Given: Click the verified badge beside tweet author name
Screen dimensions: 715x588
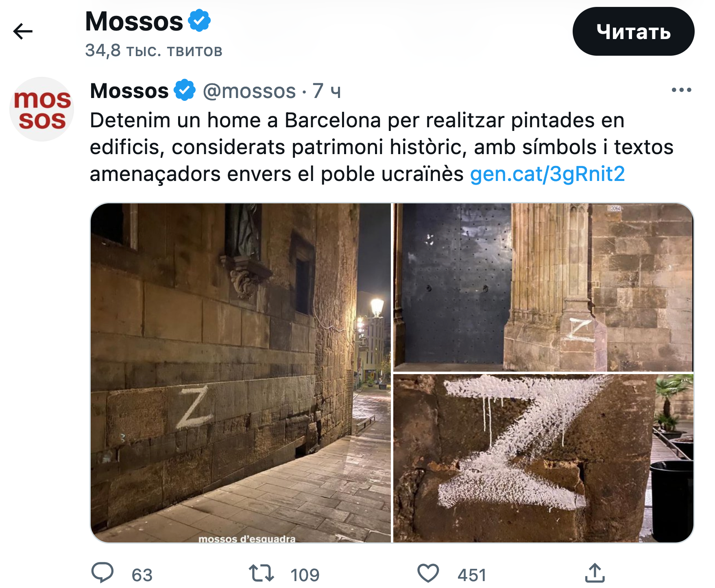Looking at the screenshot, I should click(185, 90).
